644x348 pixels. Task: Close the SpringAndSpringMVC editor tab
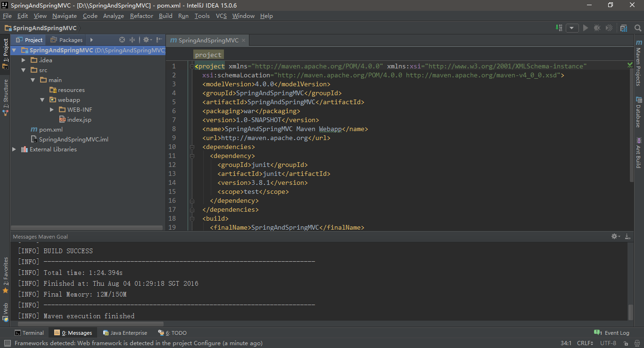(x=244, y=40)
